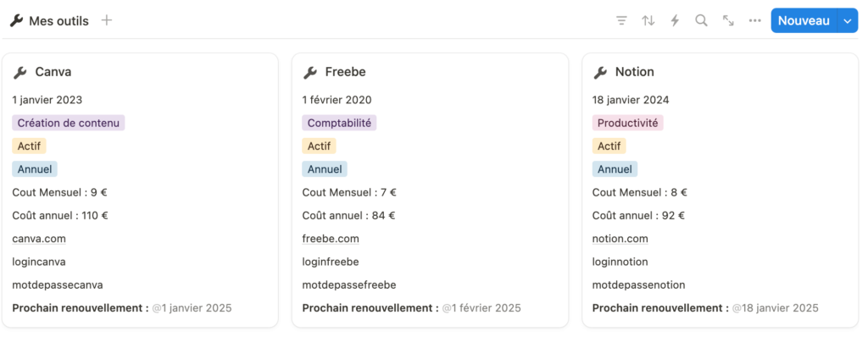Click the wrench icon on Notion card

600,72
